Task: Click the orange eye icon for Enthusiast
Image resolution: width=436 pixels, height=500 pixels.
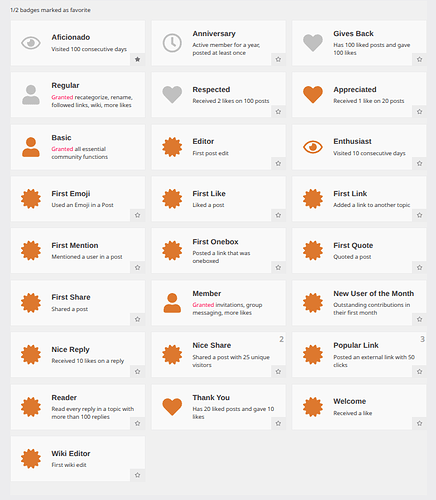Action: [313, 147]
